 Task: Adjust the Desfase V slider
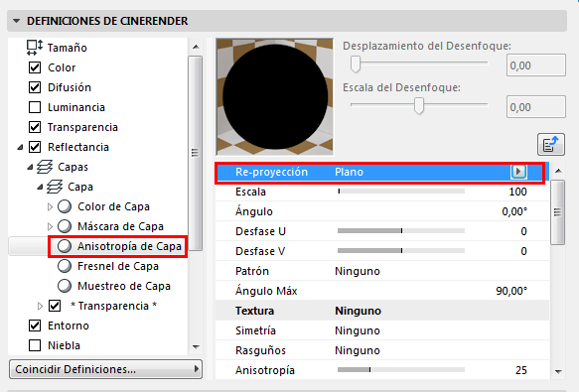point(401,251)
